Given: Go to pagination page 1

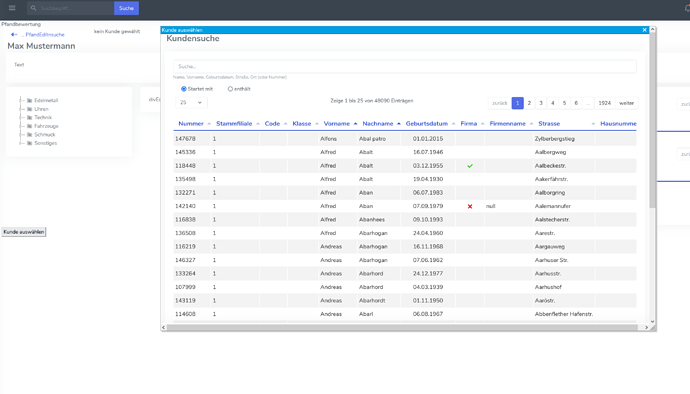Looking at the screenshot, I should coord(518,103).
